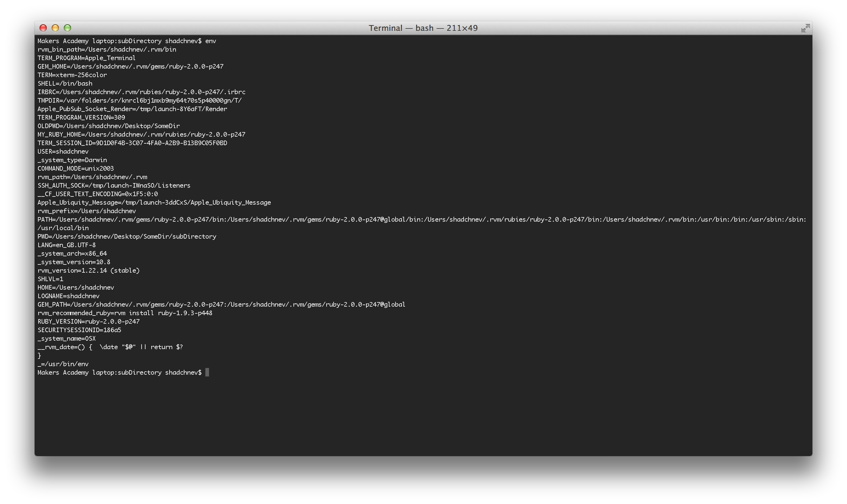The image size is (847, 504).
Task: Click the TERM=xterm-256color output line
Action: tap(72, 75)
